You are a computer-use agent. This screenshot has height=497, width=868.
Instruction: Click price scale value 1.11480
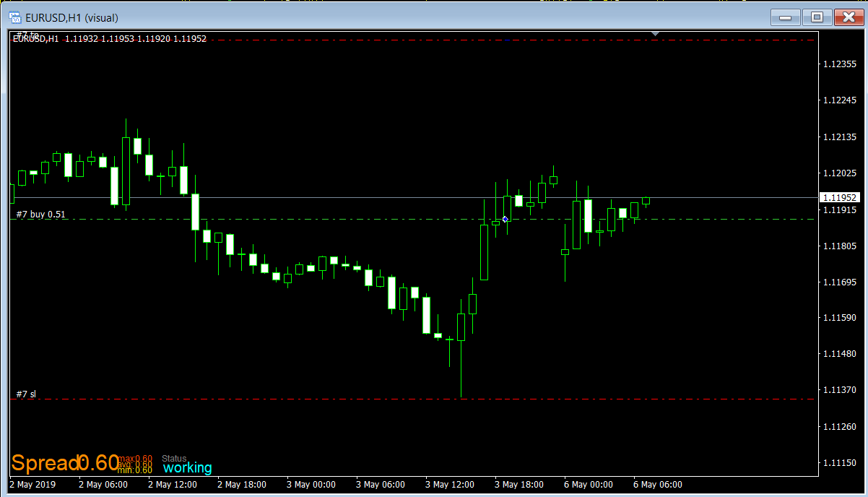pyautogui.click(x=840, y=354)
